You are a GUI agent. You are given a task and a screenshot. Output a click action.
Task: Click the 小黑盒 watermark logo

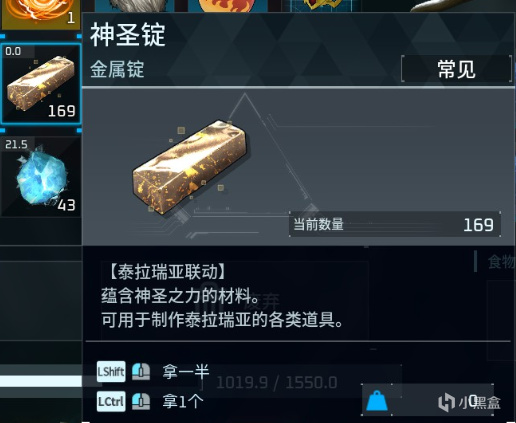pyautogui.click(x=469, y=402)
